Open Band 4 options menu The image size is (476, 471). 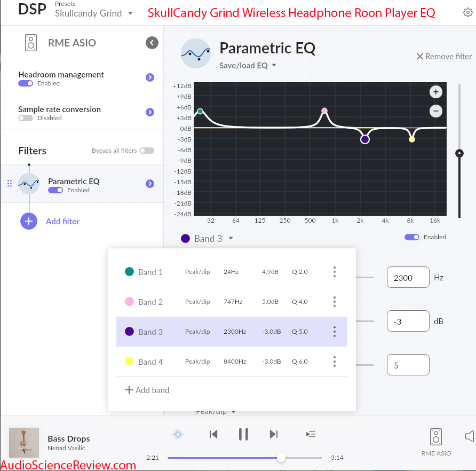pyautogui.click(x=335, y=362)
